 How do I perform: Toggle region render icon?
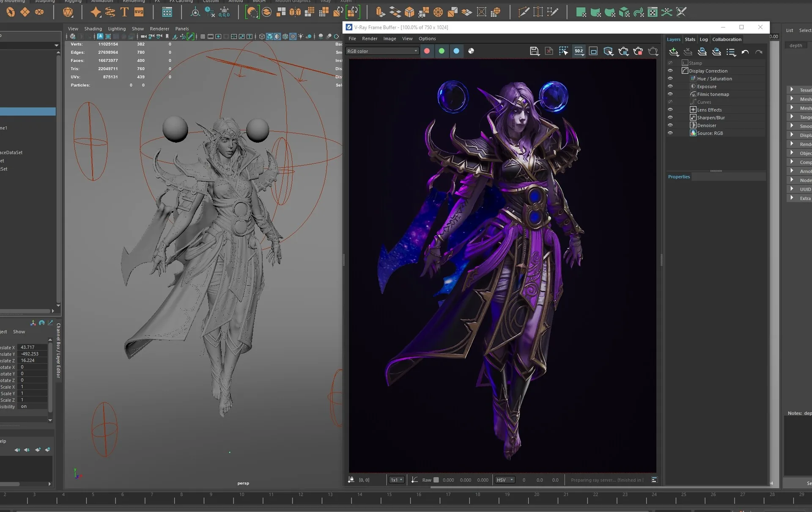click(593, 51)
